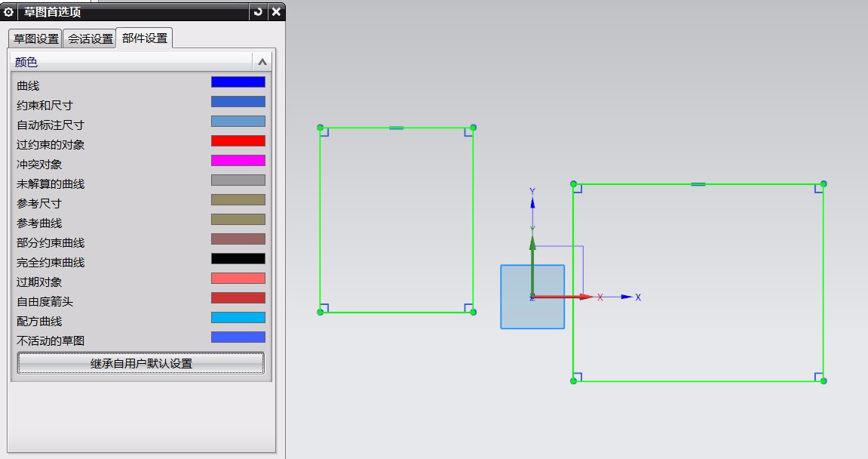Collapse the 颜色 section
Screen dimensions: 868x459
(262, 62)
